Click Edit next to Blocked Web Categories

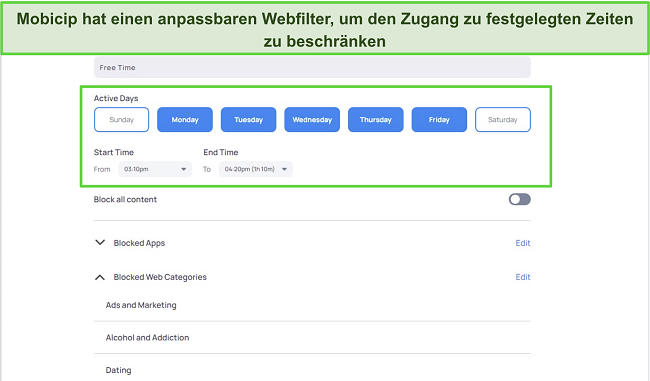pos(523,277)
